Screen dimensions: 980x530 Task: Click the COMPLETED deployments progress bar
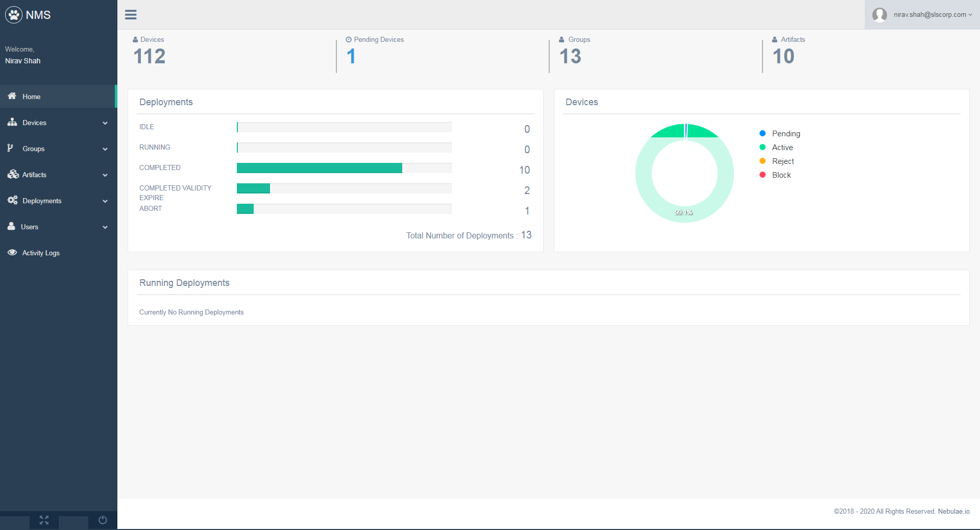pyautogui.click(x=344, y=168)
